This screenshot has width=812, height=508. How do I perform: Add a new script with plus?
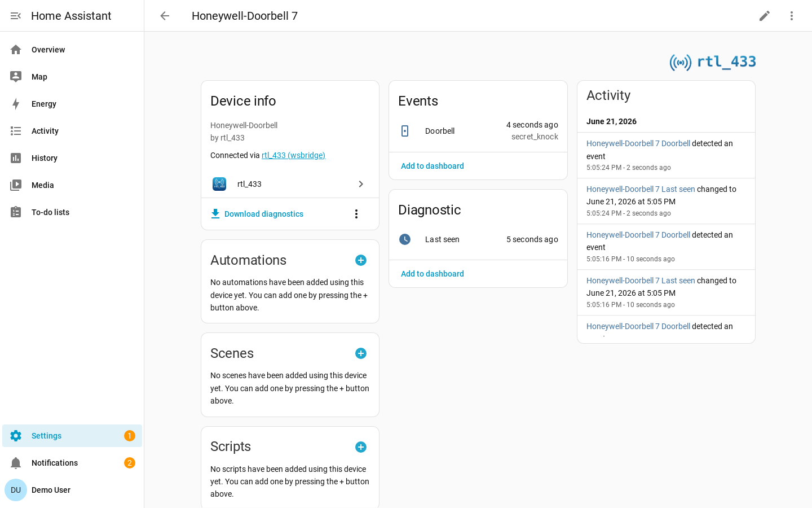click(361, 447)
